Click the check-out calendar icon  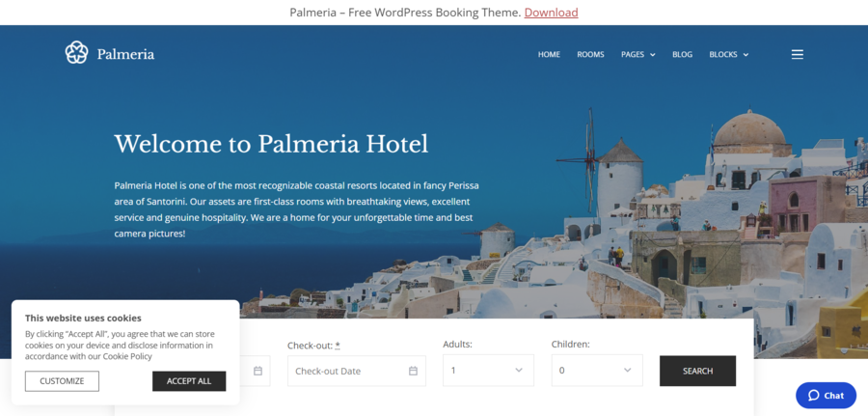coord(413,372)
